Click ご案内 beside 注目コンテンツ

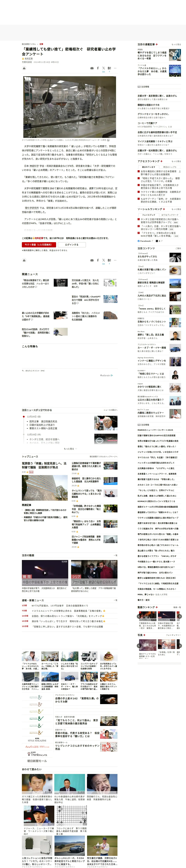(178, 248)
